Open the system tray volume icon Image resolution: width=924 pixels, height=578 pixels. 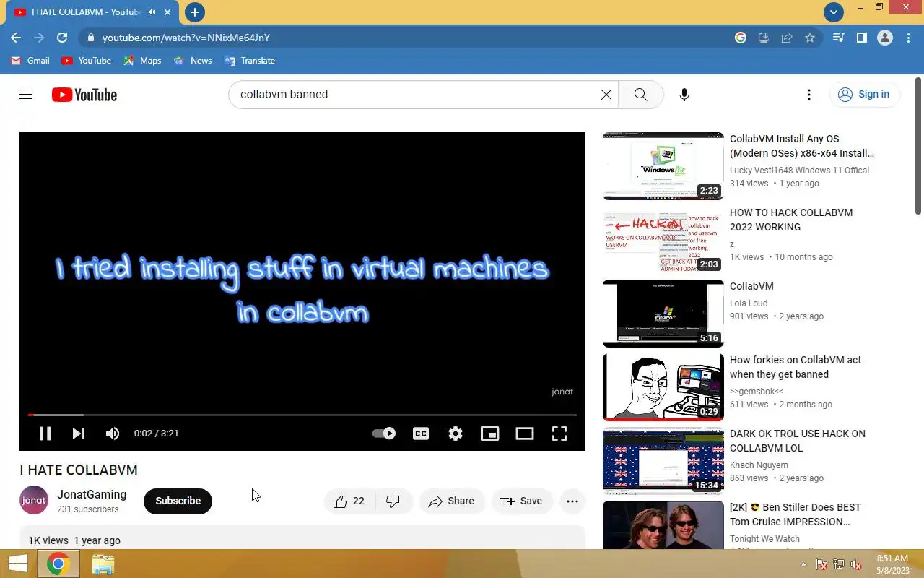pos(856,565)
